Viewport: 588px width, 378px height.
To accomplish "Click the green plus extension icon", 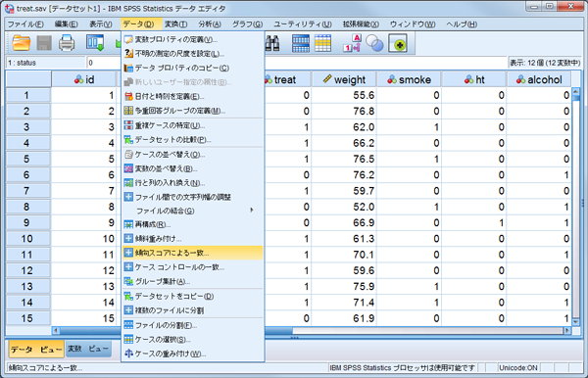I will pyautogui.click(x=398, y=43).
